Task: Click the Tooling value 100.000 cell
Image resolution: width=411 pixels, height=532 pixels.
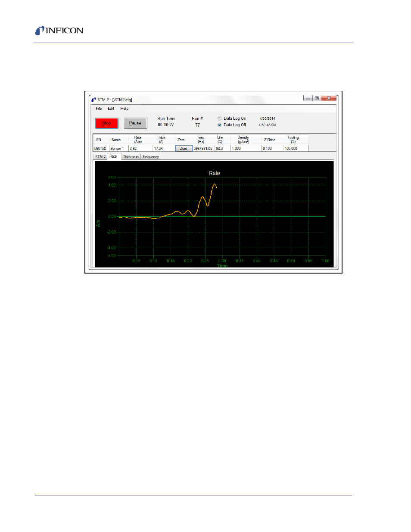Action: click(x=296, y=148)
